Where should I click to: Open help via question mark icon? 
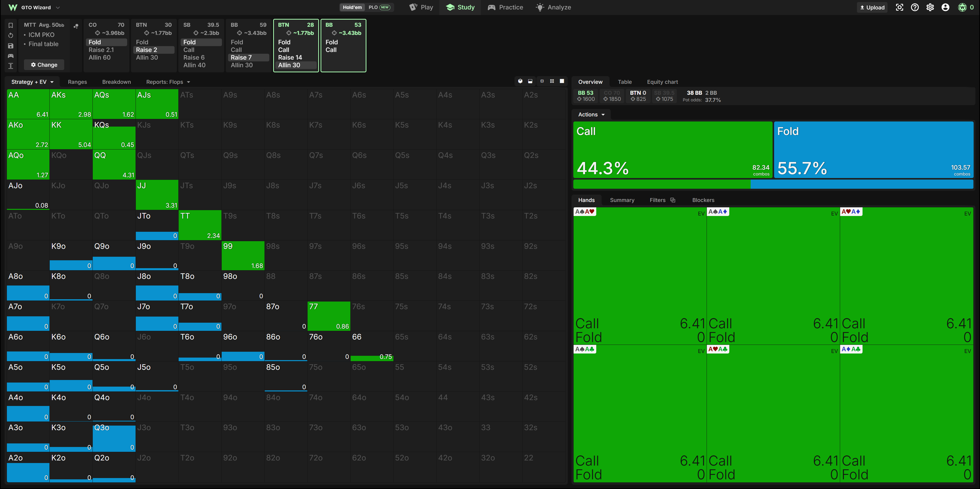[915, 7]
